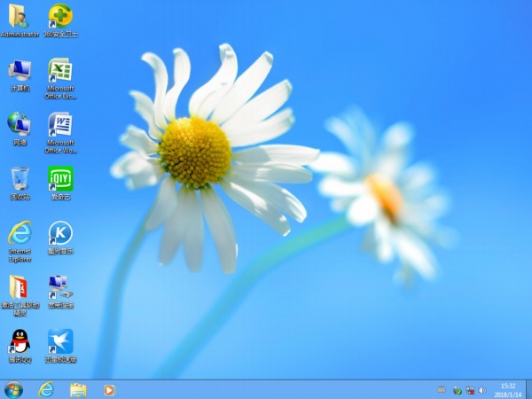Launch Tencent QQ penguin icon
Screen dimensions: 532x399
20,341
